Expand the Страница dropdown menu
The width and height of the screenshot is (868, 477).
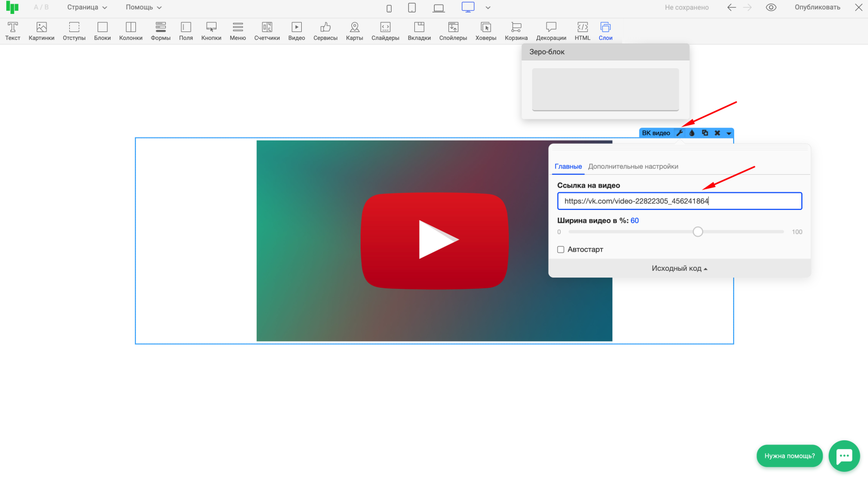click(87, 7)
